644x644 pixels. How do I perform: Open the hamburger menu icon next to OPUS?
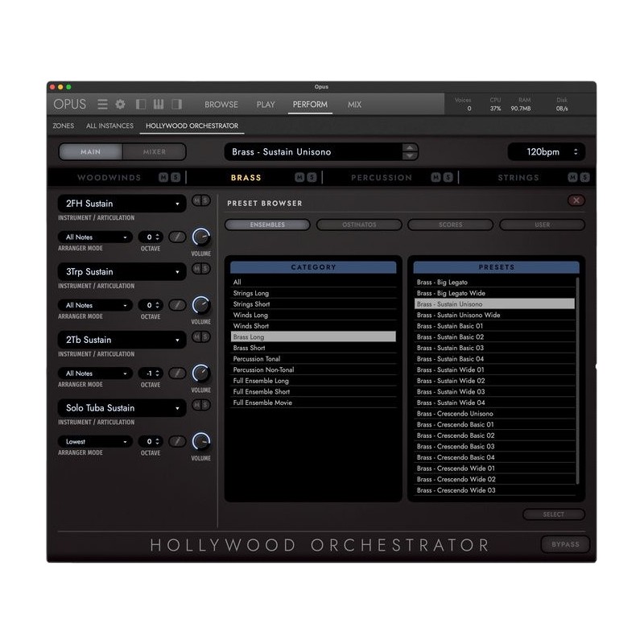102,103
